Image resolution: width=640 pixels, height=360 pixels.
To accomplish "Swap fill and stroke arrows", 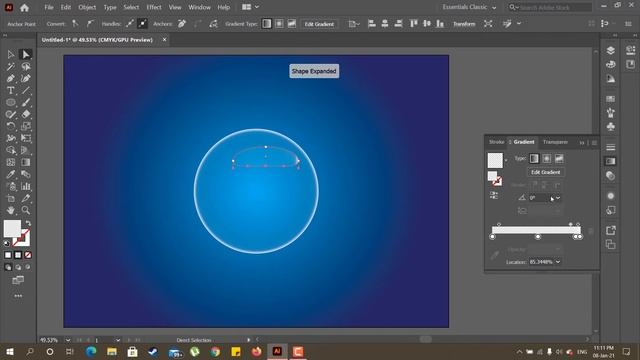I will [x=28, y=223].
